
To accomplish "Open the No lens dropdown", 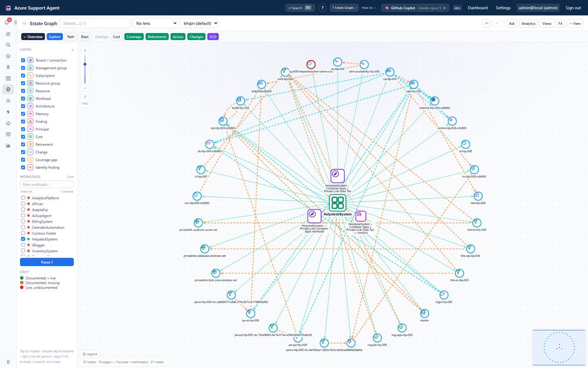I will (x=155, y=23).
